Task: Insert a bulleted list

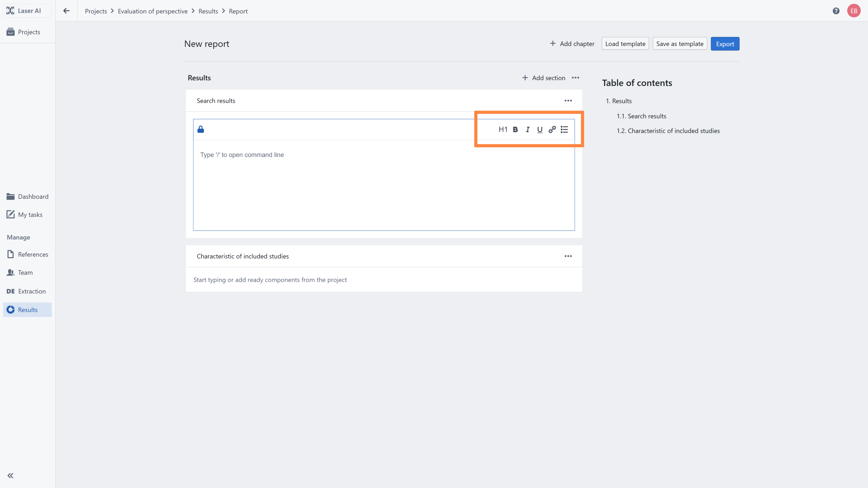Action: coord(564,130)
